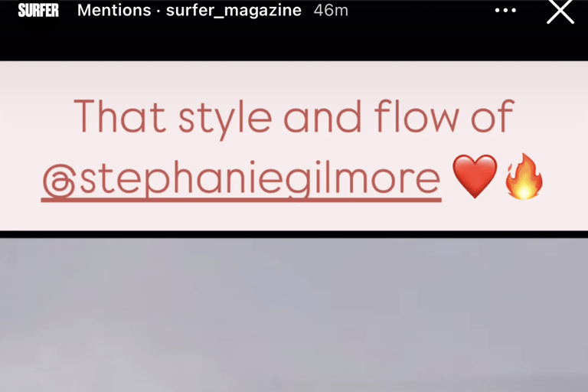The image size is (588, 392).
Task: Click the pink caption panel background
Action: coord(294,80)
